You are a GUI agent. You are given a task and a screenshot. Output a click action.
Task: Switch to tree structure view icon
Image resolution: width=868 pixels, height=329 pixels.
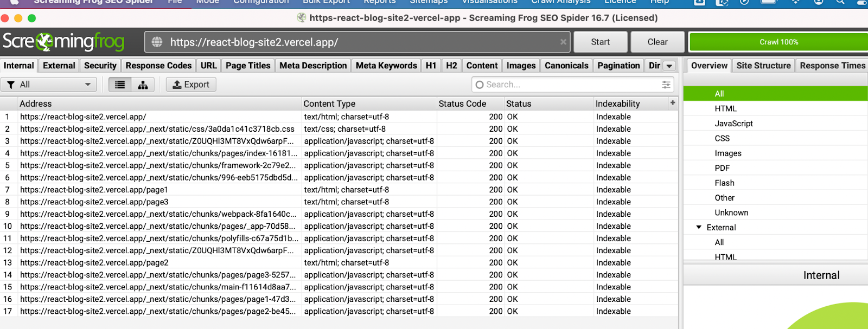pyautogui.click(x=143, y=85)
